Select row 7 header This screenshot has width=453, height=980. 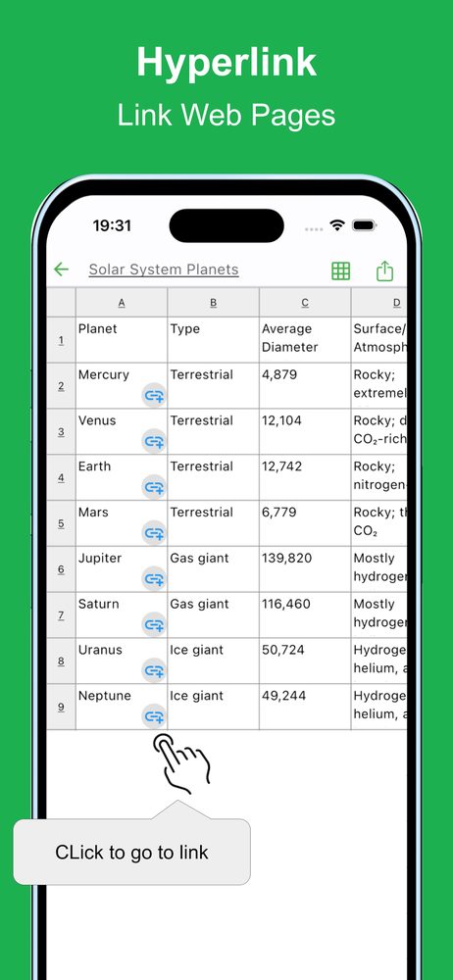(62, 615)
